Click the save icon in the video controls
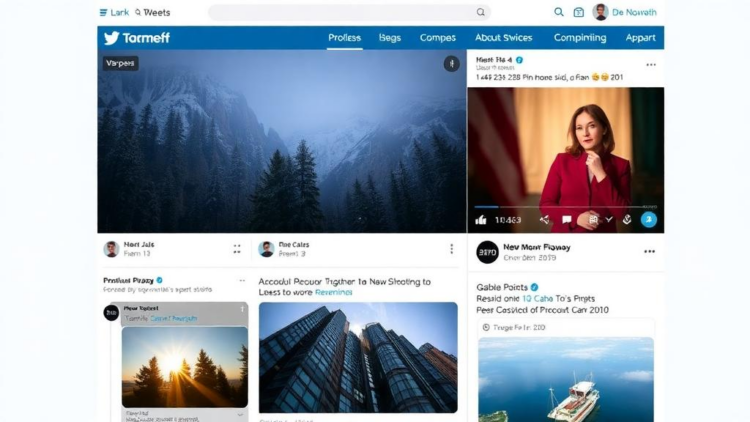This screenshot has width=750, height=422. tap(593, 220)
